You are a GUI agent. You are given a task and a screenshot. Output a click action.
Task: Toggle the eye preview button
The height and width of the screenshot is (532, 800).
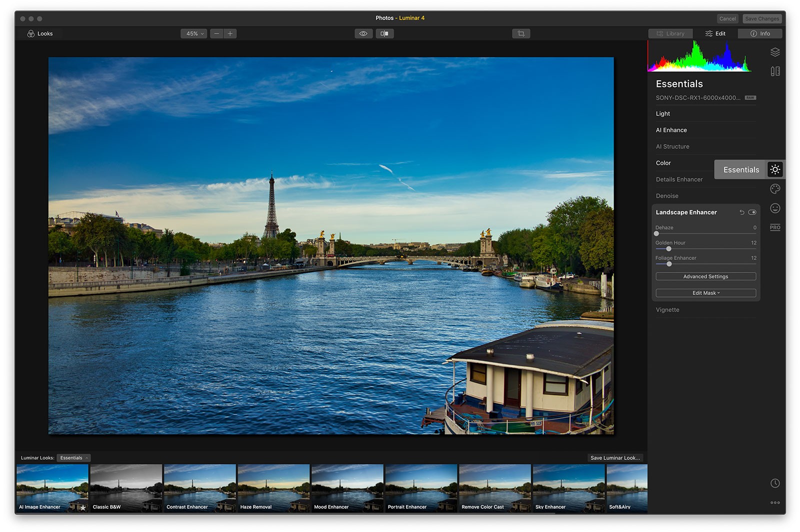pyautogui.click(x=363, y=33)
